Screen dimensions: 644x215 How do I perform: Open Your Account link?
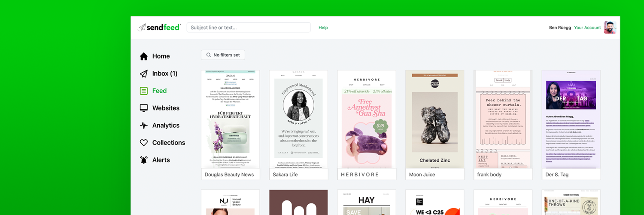587,28
